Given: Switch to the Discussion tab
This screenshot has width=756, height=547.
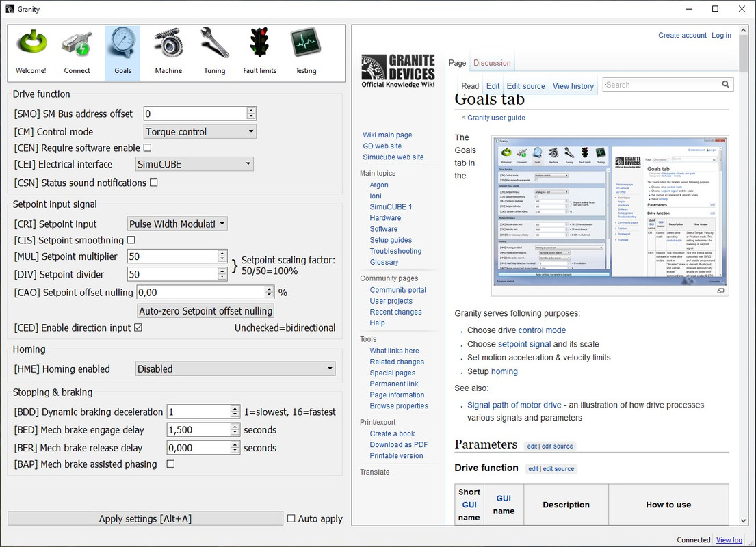Looking at the screenshot, I should click(492, 63).
